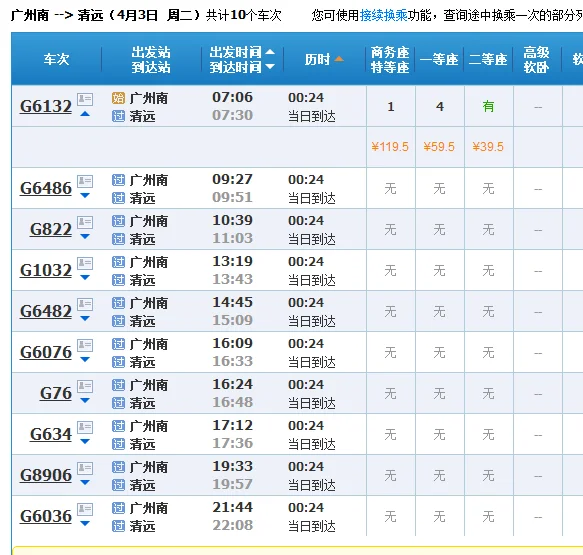Expand price details for G6482
Viewport: 583px width, 555px height.
click(85, 319)
